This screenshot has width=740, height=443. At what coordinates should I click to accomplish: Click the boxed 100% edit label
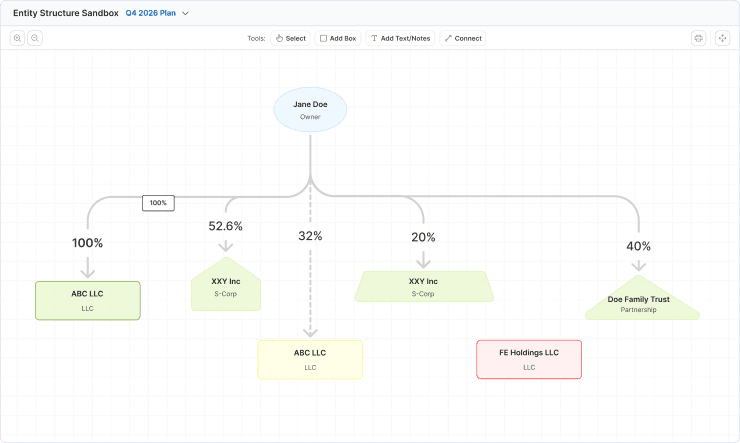pyautogui.click(x=158, y=203)
